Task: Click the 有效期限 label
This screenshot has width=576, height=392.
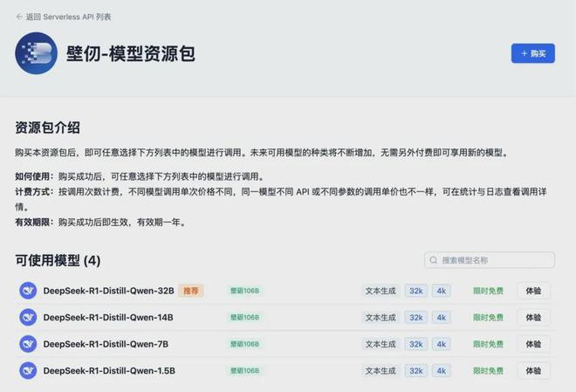Action: (34, 222)
